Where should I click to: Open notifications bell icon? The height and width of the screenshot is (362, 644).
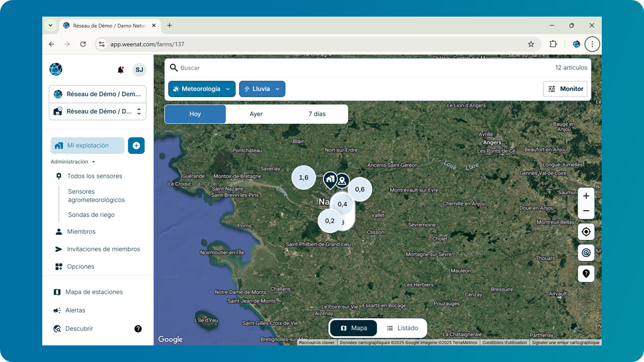click(x=121, y=70)
